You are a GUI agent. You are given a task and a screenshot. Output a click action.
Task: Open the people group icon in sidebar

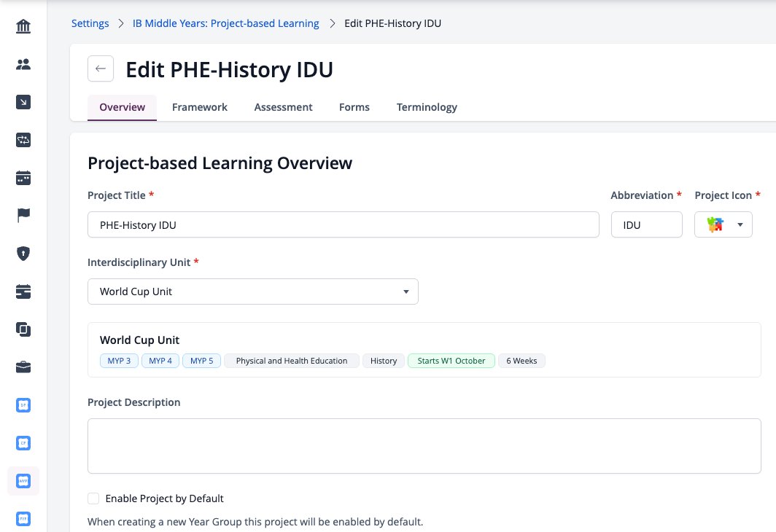click(23, 64)
